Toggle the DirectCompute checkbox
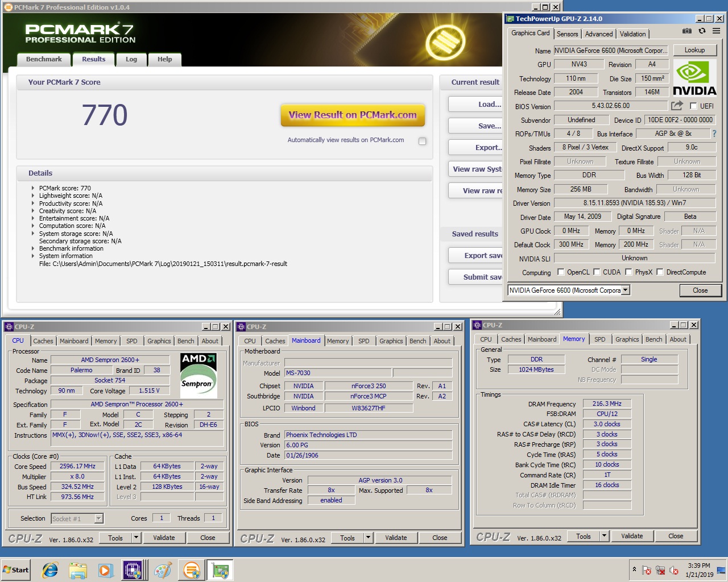Image resolution: width=728 pixels, height=582 pixels. click(x=660, y=272)
